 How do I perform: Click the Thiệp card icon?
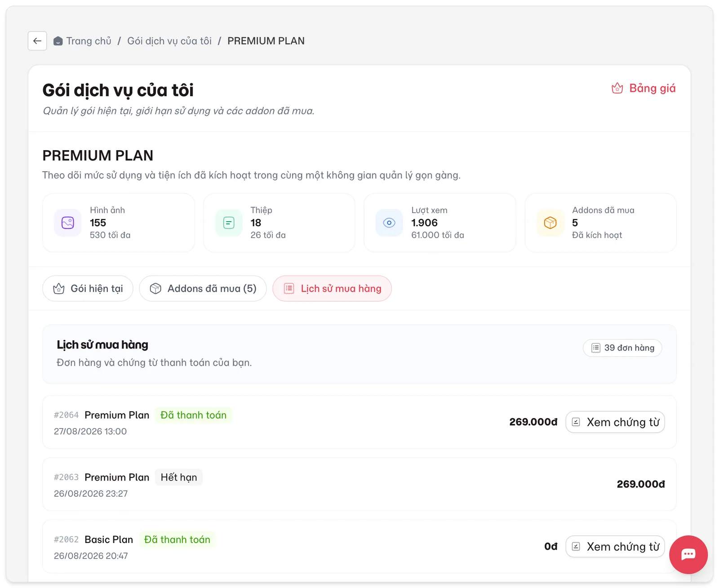[x=229, y=223]
